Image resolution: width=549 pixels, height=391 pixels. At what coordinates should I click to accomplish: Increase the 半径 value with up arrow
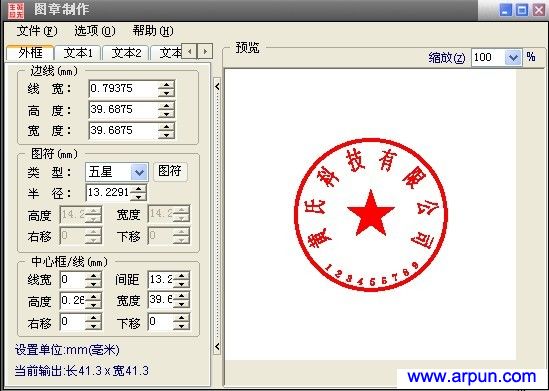139,189
